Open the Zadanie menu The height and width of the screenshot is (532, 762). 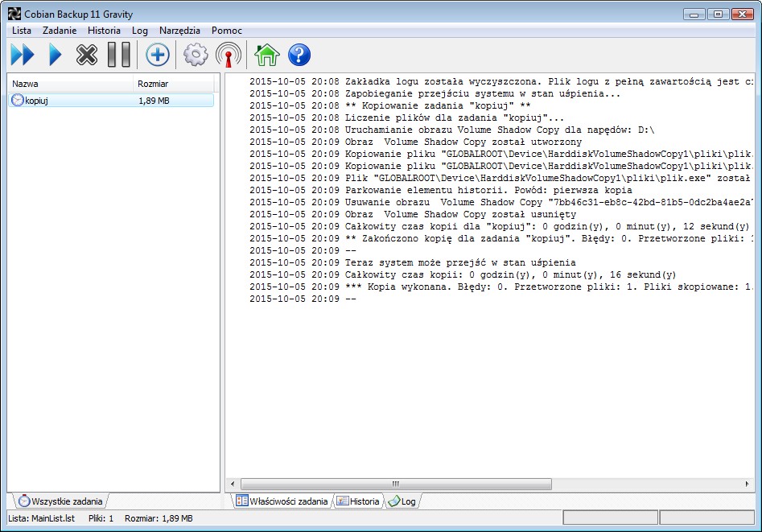click(x=60, y=31)
